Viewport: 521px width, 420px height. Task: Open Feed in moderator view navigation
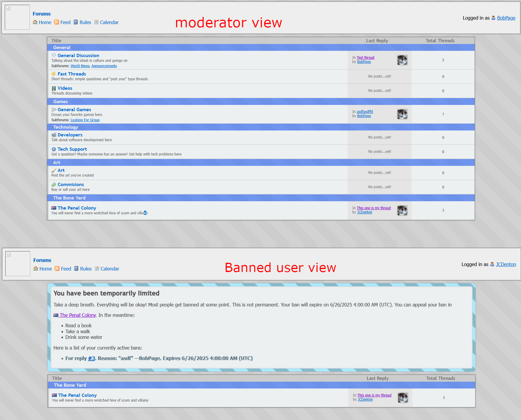(65, 22)
